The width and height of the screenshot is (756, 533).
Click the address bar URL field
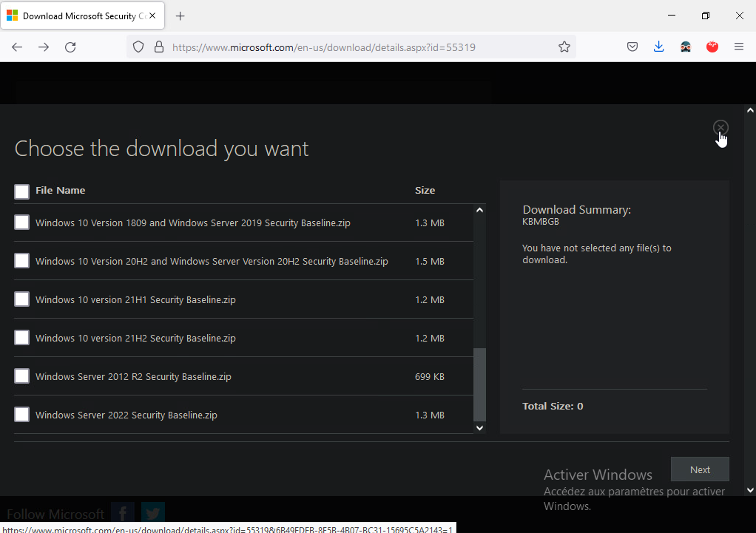[x=355, y=47]
